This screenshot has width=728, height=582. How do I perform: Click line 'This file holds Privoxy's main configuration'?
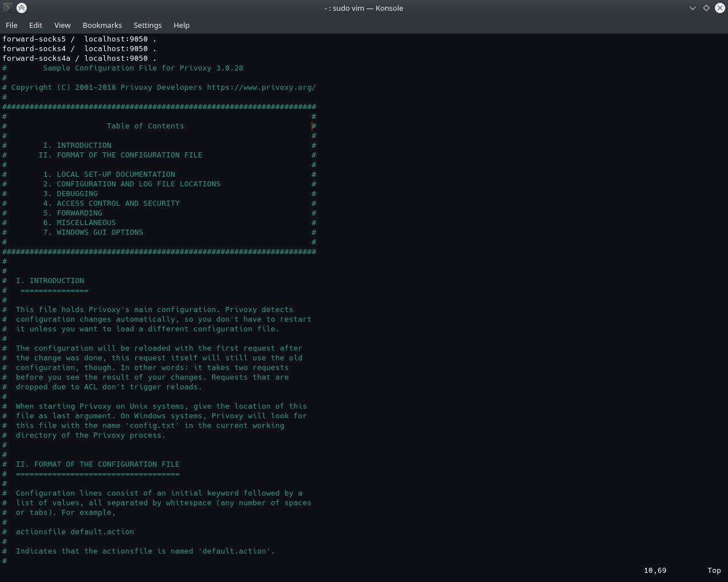[155, 310]
